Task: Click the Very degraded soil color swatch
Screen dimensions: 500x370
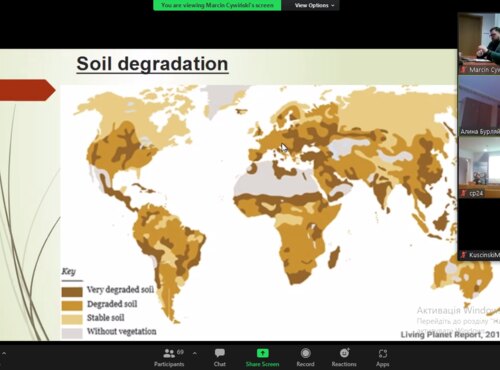Action: tap(72, 292)
